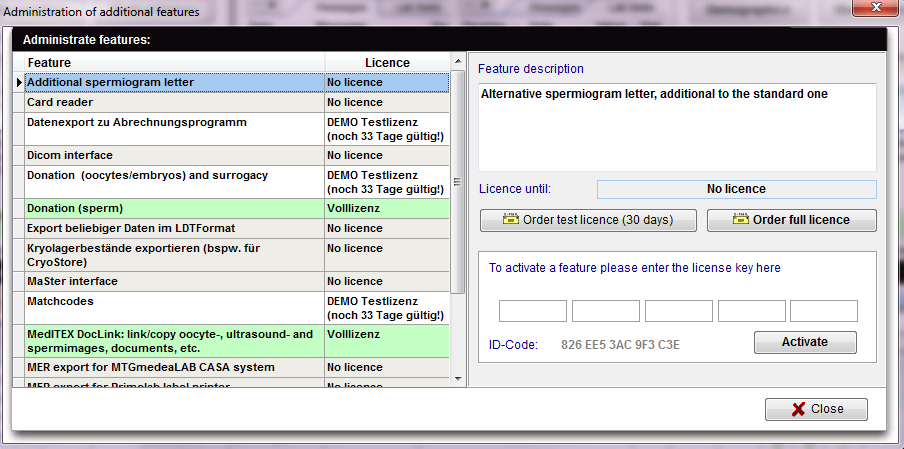Viewport: 904px width, 449px height.
Task: Select the MedITEX DocLink feature row
Action: (236, 341)
